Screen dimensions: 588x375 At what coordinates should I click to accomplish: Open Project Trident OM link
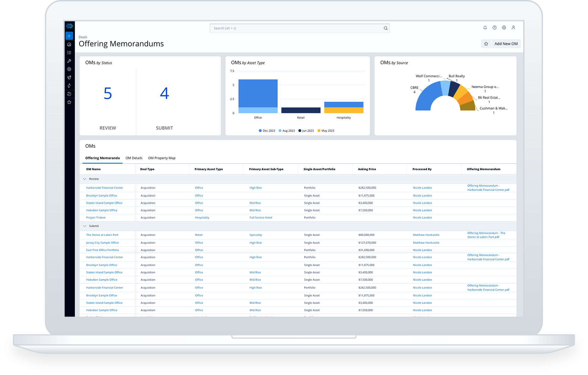point(96,218)
